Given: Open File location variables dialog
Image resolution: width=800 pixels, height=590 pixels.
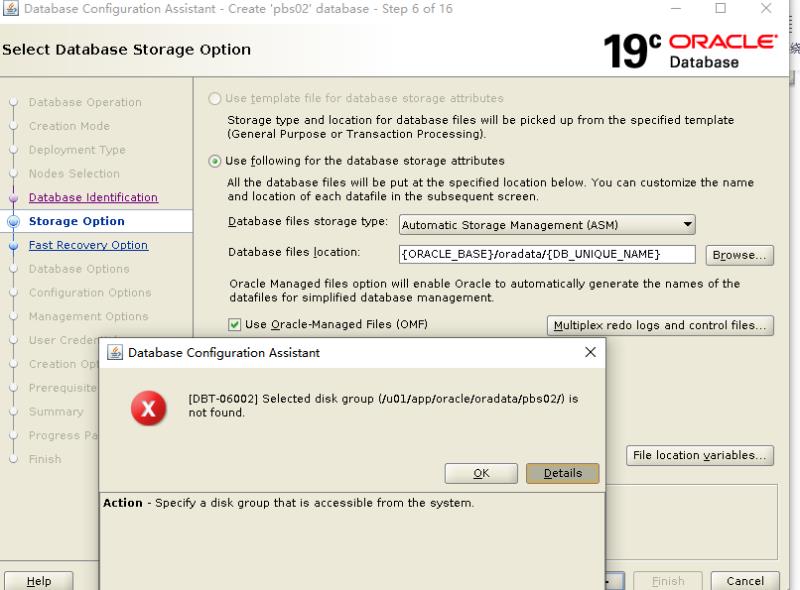Looking at the screenshot, I should (699, 455).
